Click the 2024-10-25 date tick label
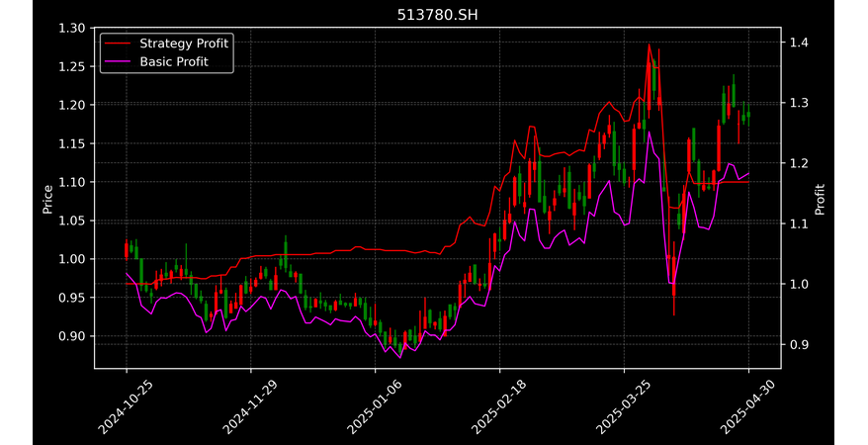 (x=127, y=405)
